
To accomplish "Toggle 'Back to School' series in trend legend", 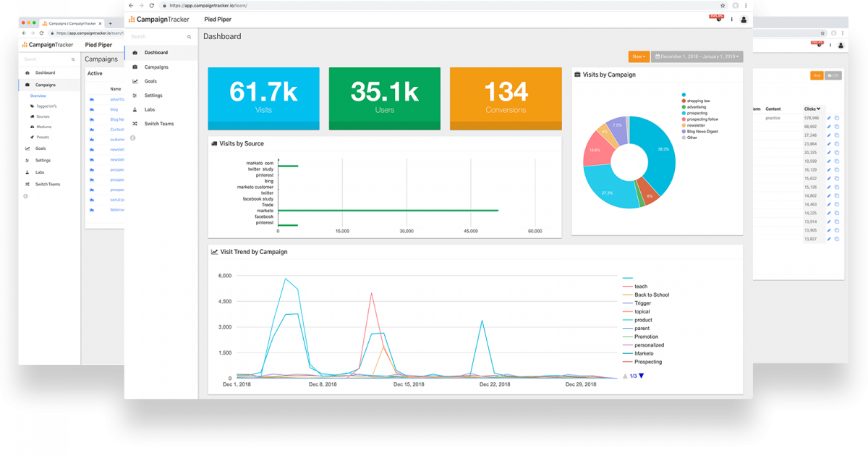I will (652, 295).
